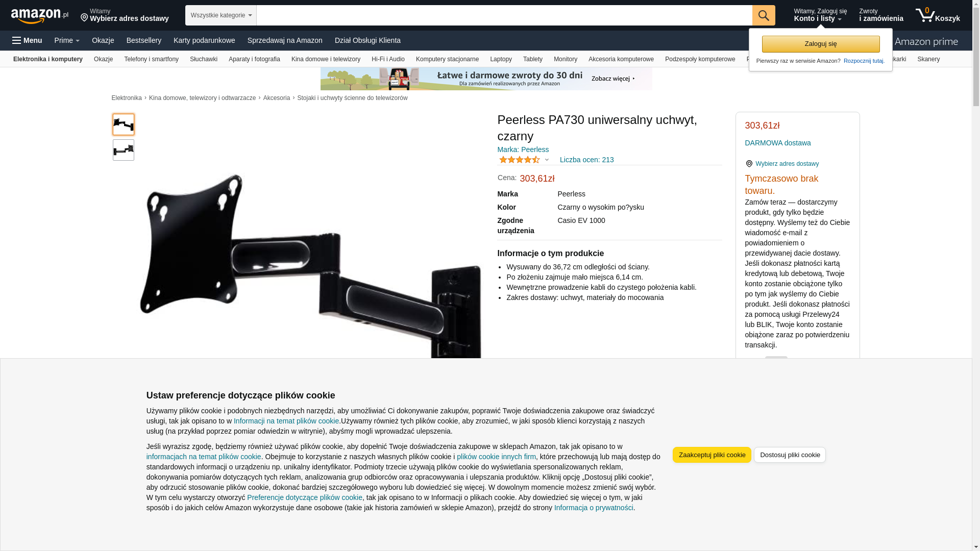Screen dimensions: 980x551
Task: Click the delivery location pin in header
Action: click(84, 18)
